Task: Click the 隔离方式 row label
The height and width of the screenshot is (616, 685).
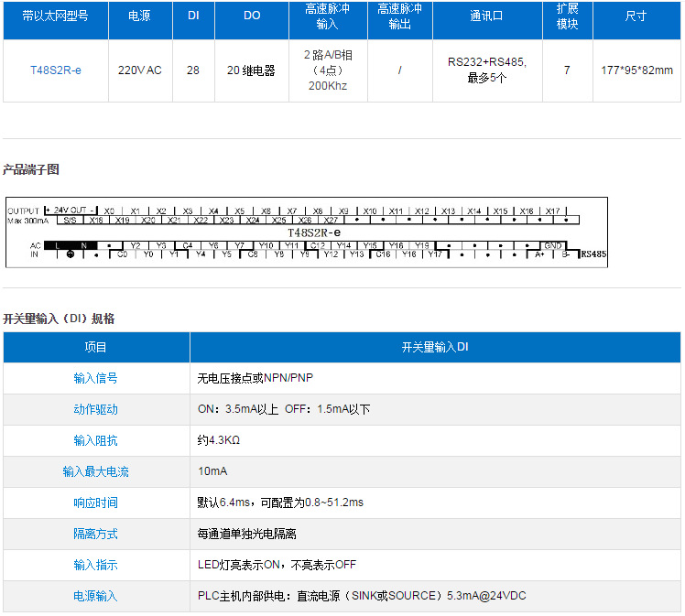Action: (95, 534)
